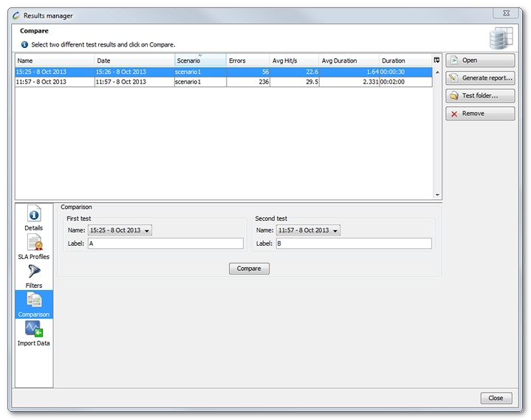Sort results by Scenario column
Image resolution: width=531 pixels, height=420 pixels.
[x=199, y=61]
